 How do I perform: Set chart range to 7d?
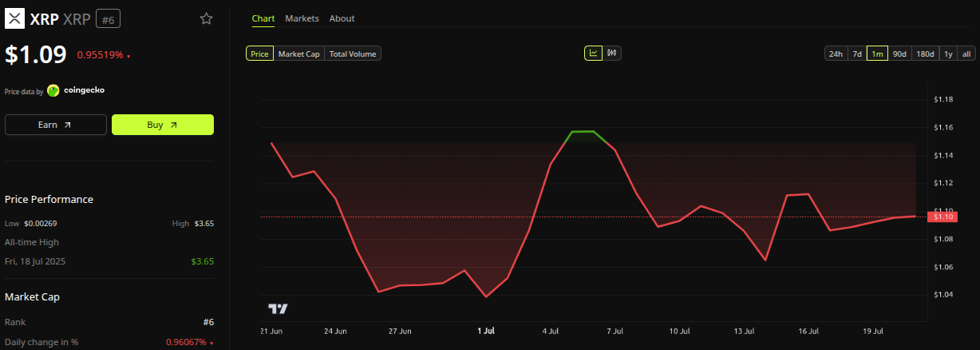[857, 54]
